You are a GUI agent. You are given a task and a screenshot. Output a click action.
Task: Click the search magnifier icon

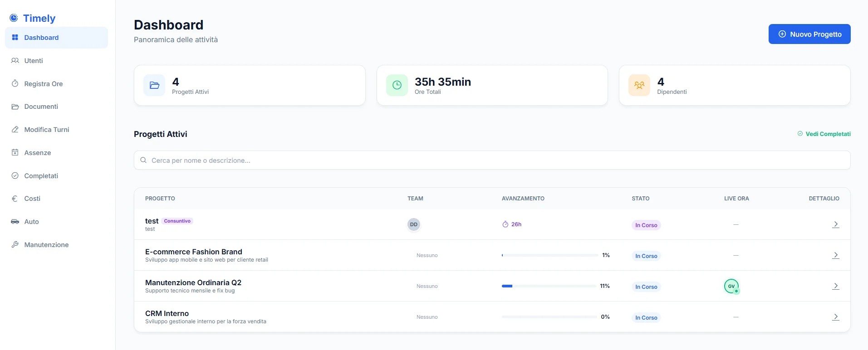tap(143, 160)
